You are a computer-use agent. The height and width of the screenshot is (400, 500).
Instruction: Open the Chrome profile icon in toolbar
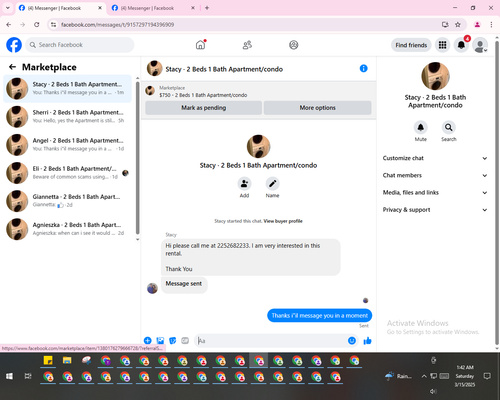point(477,24)
